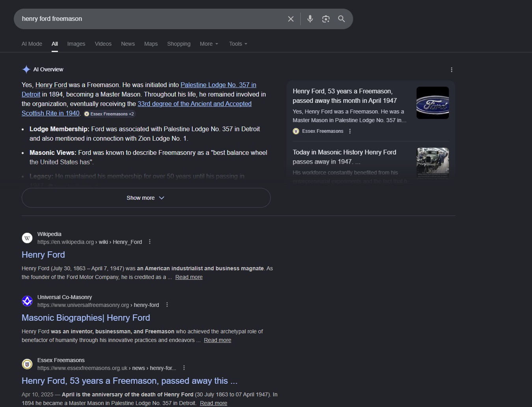The width and height of the screenshot is (532, 407).
Task: Open three-dot menu for Essex Freemasons result
Action: coord(184,368)
